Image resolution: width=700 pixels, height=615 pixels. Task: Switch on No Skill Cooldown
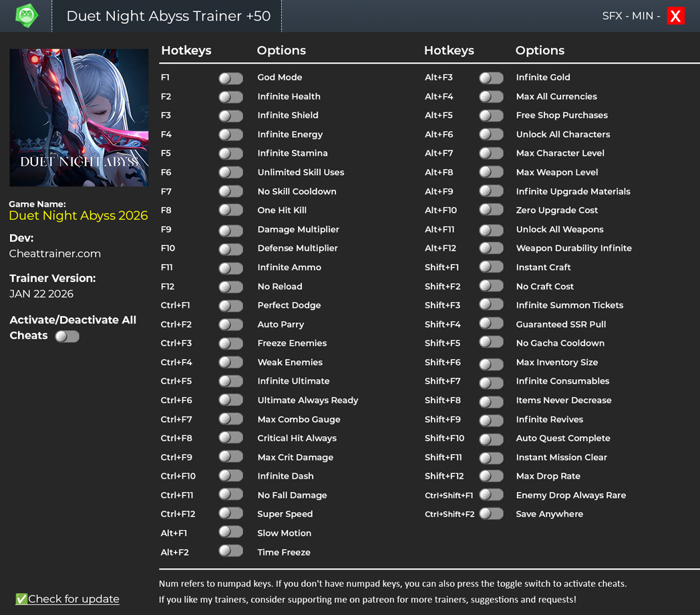[x=230, y=192]
